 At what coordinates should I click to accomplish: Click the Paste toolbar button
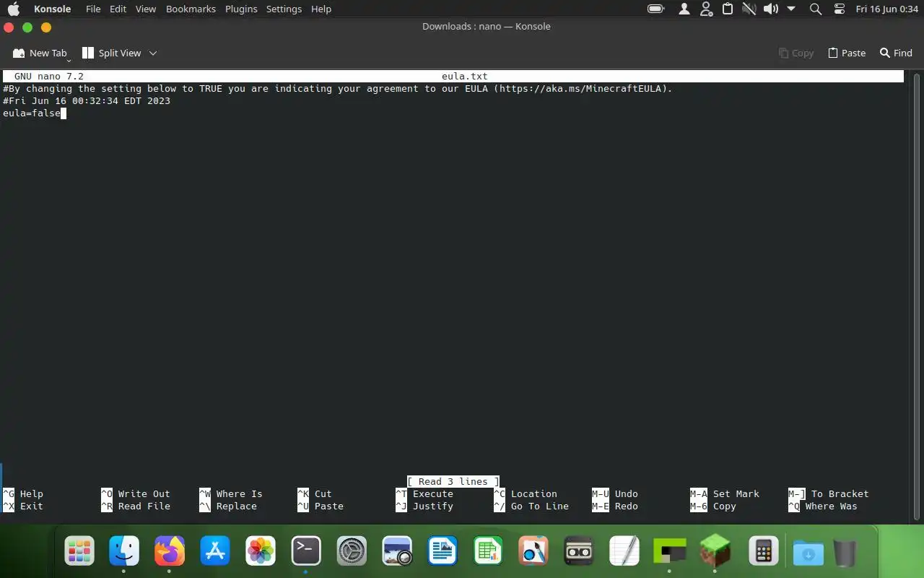click(x=847, y=53)
